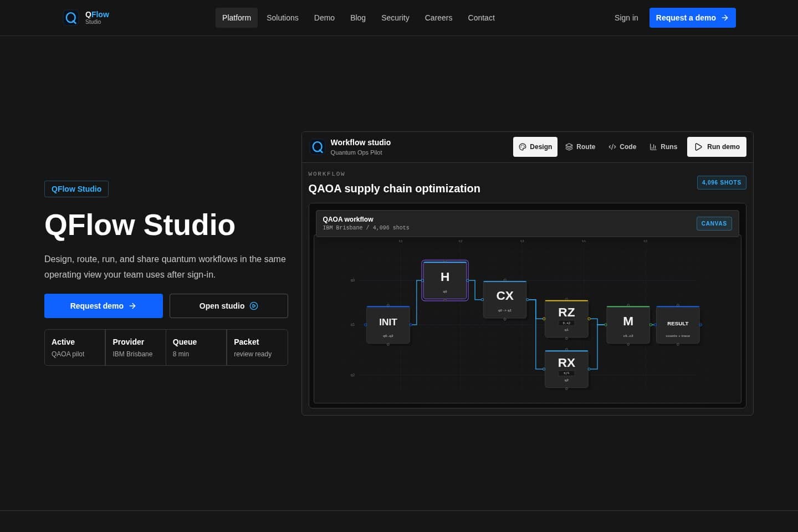Click the play circle icon in Open studio
Screen dimensions: 798x532
(254, 306)
